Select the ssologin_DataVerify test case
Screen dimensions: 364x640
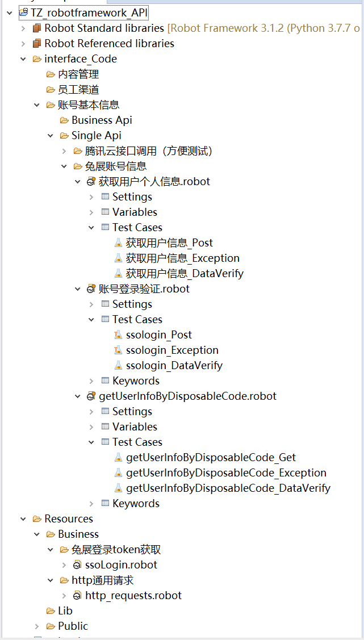click(x=174, y=365)
